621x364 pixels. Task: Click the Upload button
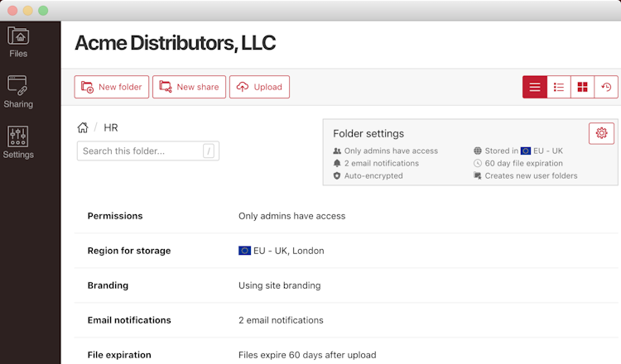(259, 87)
